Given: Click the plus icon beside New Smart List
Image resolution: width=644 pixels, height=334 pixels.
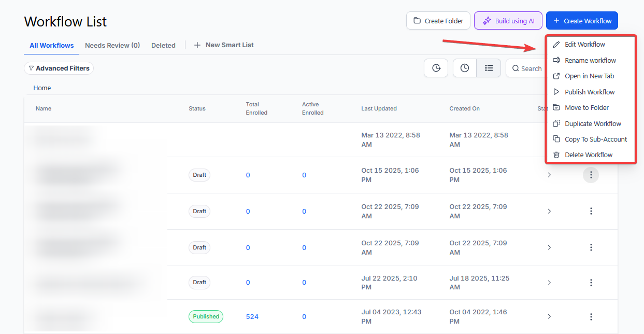Looking at the screenshot, I should tap(197, 45).
